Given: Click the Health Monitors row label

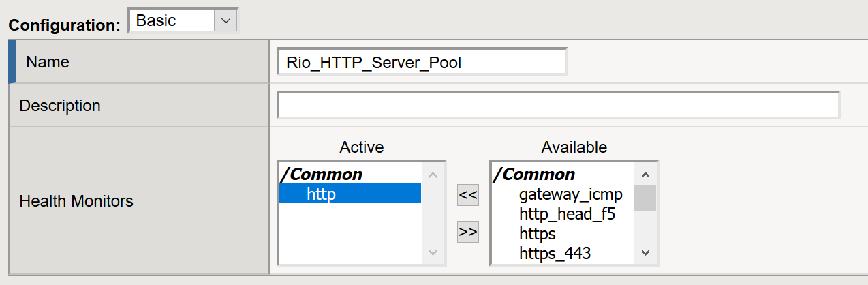Looking at the screenshot, I should click(x=76, y=201).
